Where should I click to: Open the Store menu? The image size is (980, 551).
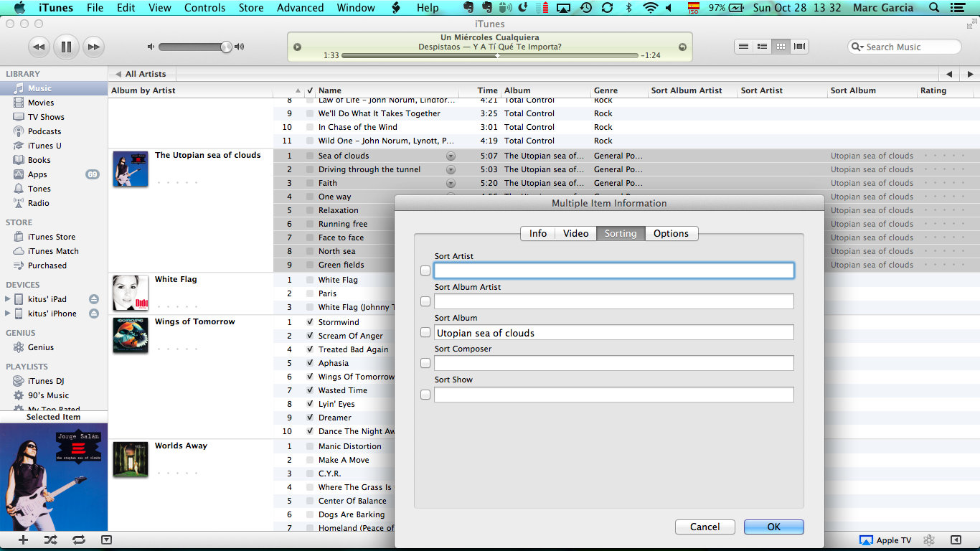pos(251,8)
